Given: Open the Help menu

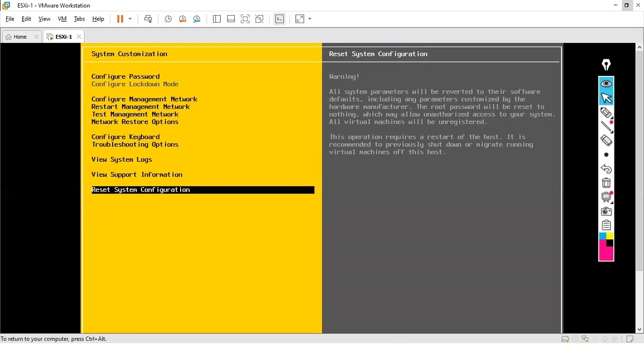Looking at the screenshot, I should [x=98, y=19].
